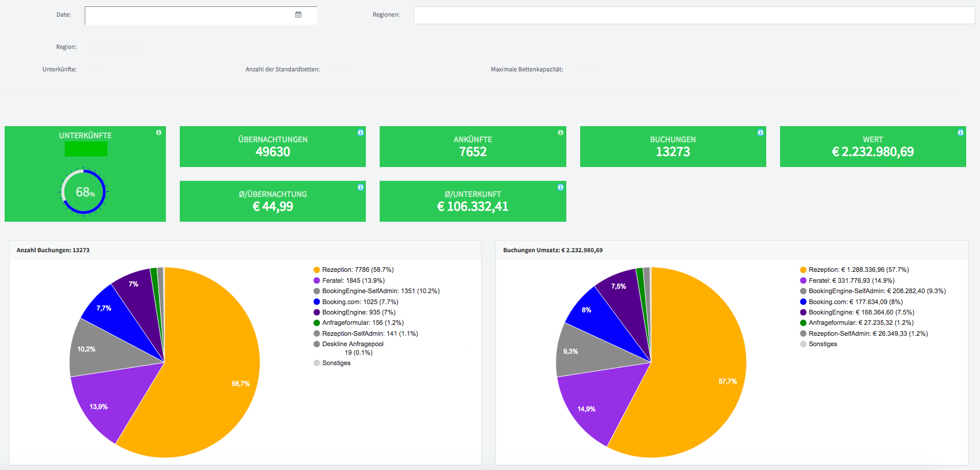Click info icon on Ø/Unterkunft tile
The width and height of the screenshot is (980, 470).
click(x=560, y=187)
